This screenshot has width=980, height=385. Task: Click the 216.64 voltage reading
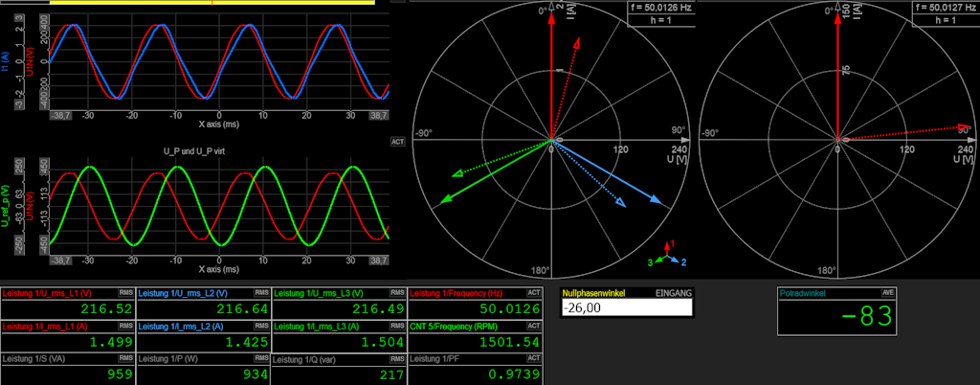coord(242,308)
